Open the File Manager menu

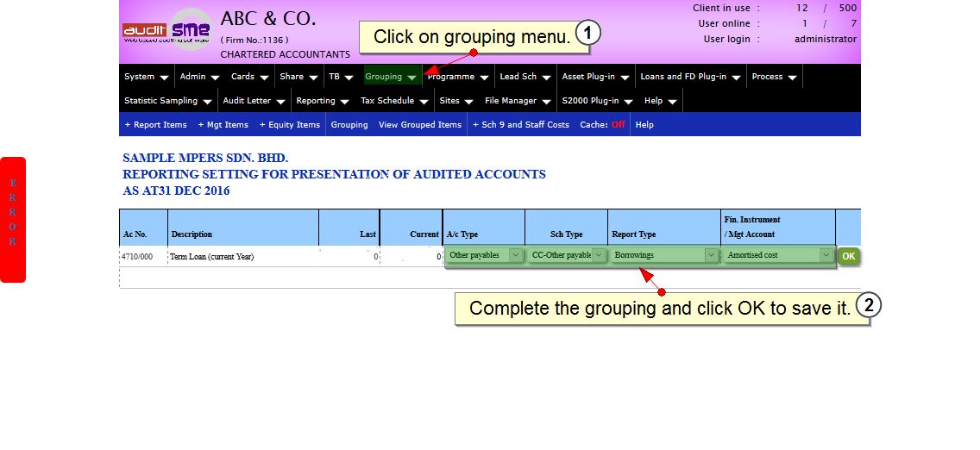click(517, 101)
